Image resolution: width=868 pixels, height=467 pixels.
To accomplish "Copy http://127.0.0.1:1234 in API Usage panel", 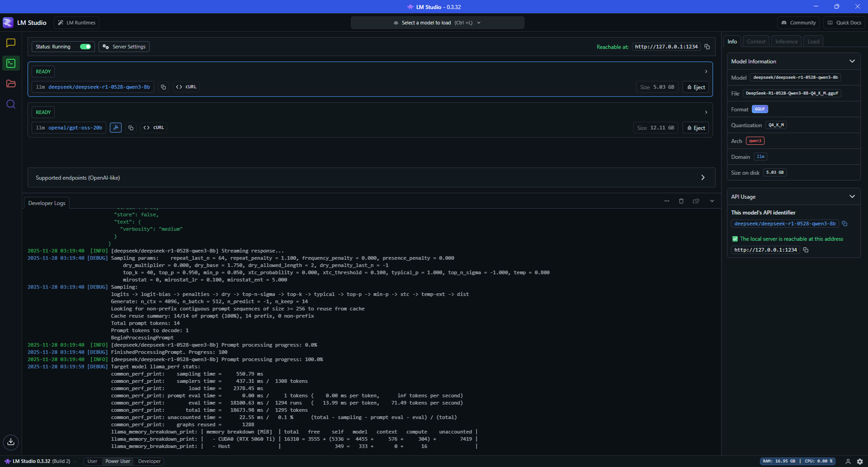I will coord(806,250).
